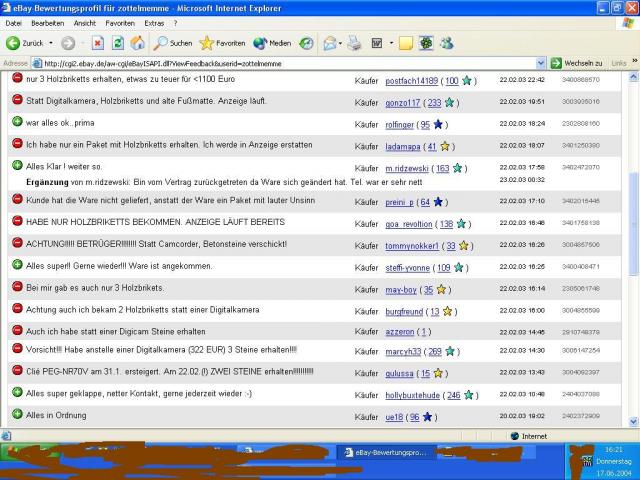This screenshot has height=480, width=640.
Task: Click positive icon beside 'Alles in Ordnung'
Action: pos(17,414)
